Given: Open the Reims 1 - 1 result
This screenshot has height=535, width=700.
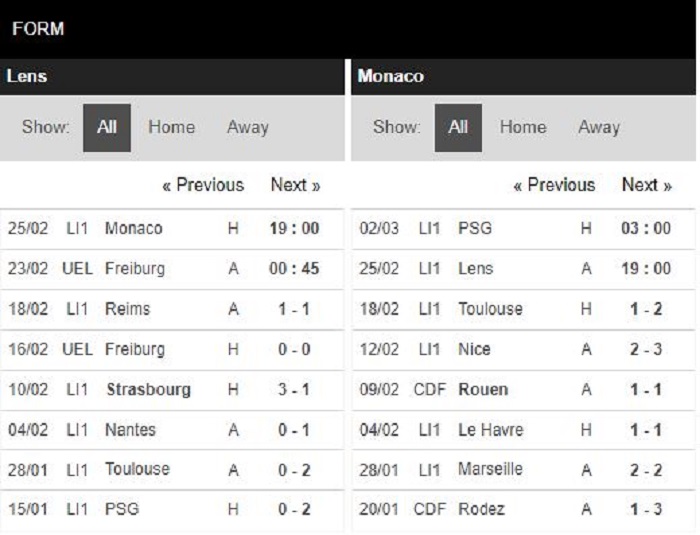Looking at the screenshot, I should tap(172, 309).
